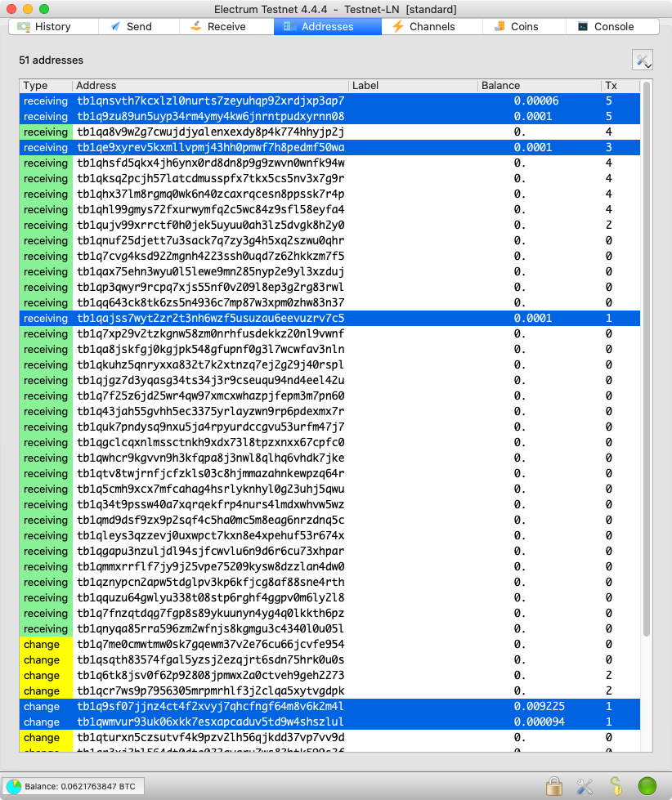This screenshot has width=672, height=800.
Task: Select address tb1qp3qwyr9rcpq7xjs55nf0v209l8ep3g2rg83rwl
Action: pos(329,288)
